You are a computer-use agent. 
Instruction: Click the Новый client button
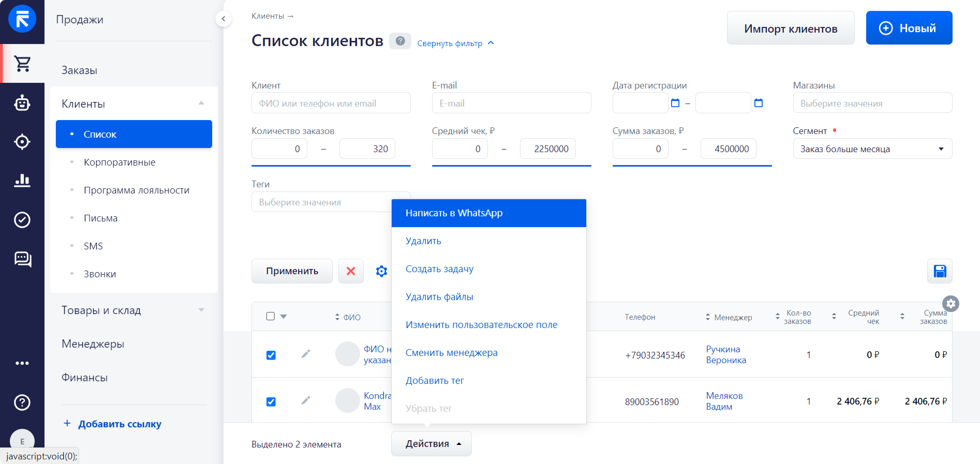click(909, 28)
